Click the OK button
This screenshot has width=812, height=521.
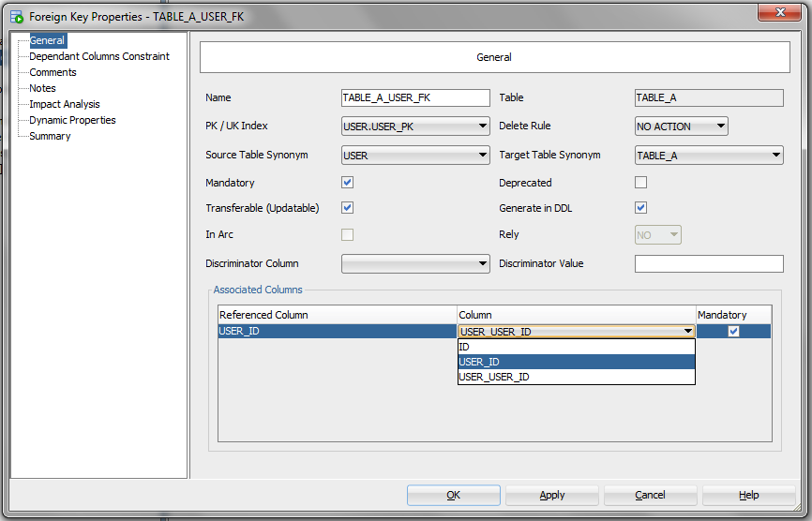click(x=454, y=495)
